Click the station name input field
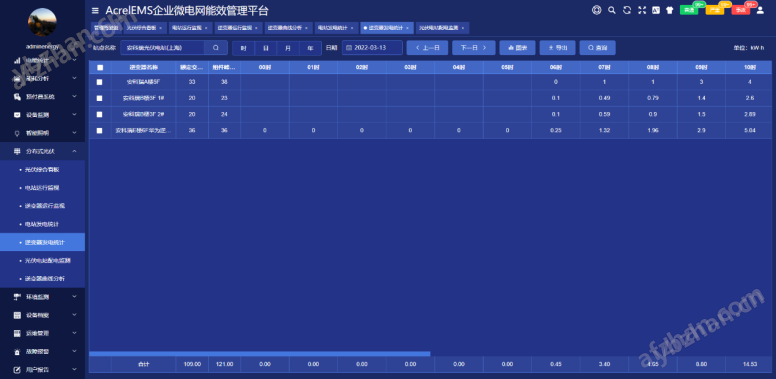The image size is (776, 379). (x=162, y=47)
